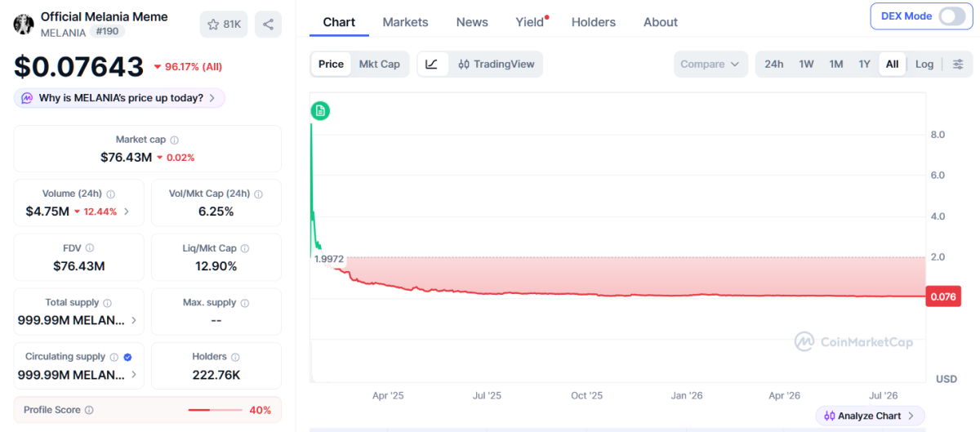
Task: Click the red 0.076 current price label
Action: point(942,296)
